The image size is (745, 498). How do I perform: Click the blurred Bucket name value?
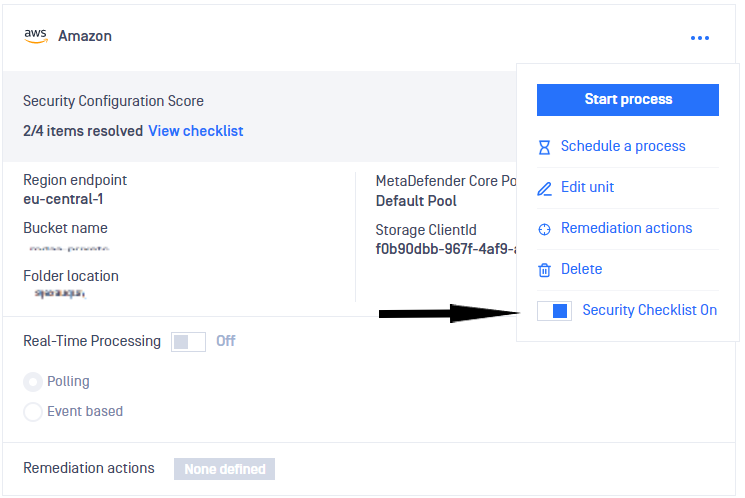(x=69, y=249)
